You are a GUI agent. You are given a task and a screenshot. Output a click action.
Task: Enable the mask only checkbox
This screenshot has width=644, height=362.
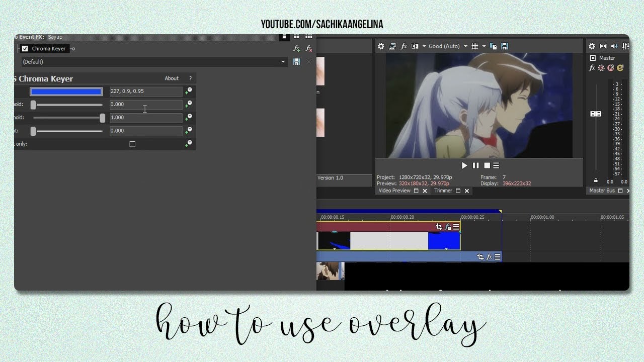pos(132,144)
